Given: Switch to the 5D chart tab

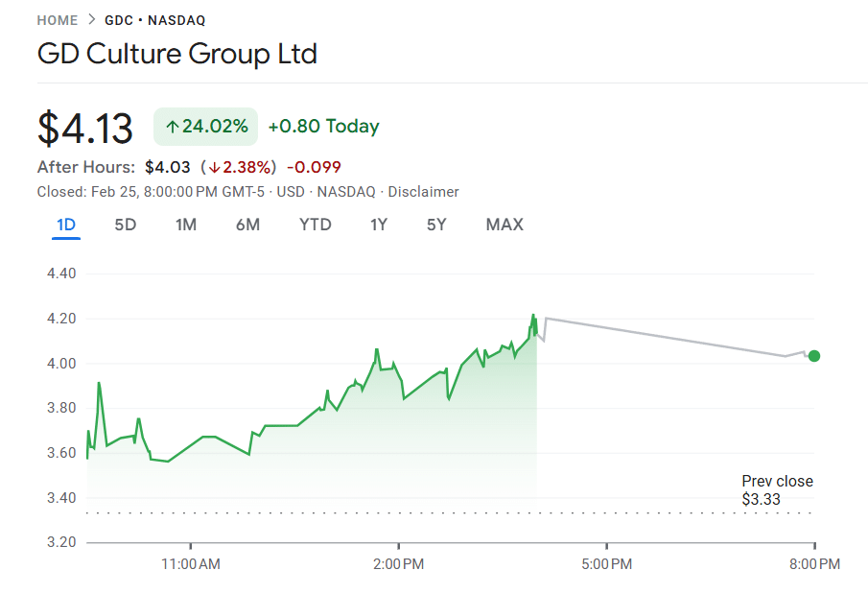Looking at the screenshot, I should (125, 225).
